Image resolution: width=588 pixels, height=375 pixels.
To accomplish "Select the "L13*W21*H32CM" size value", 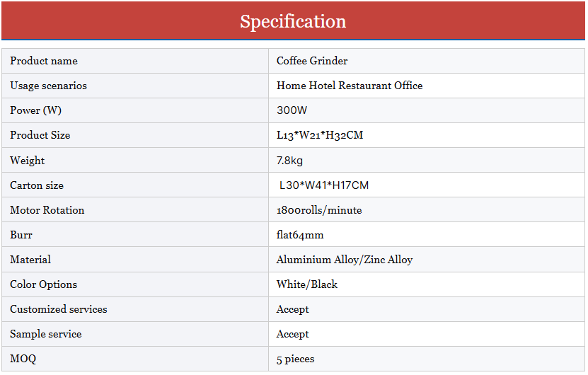I will (x=320, y=135).
